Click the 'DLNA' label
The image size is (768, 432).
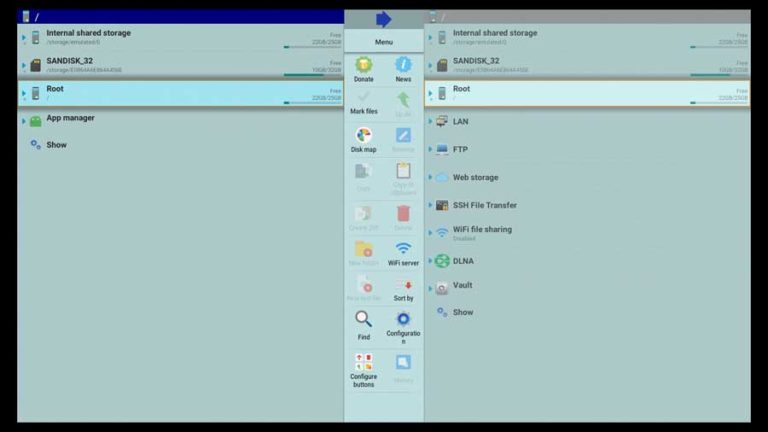coord(463,261)
